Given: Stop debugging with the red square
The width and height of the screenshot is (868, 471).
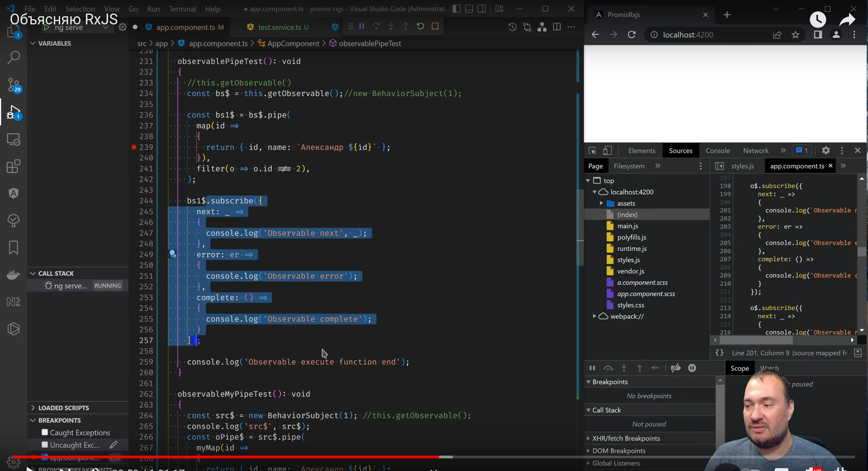Looking at the screenshot, I should (x=435, y=26).
